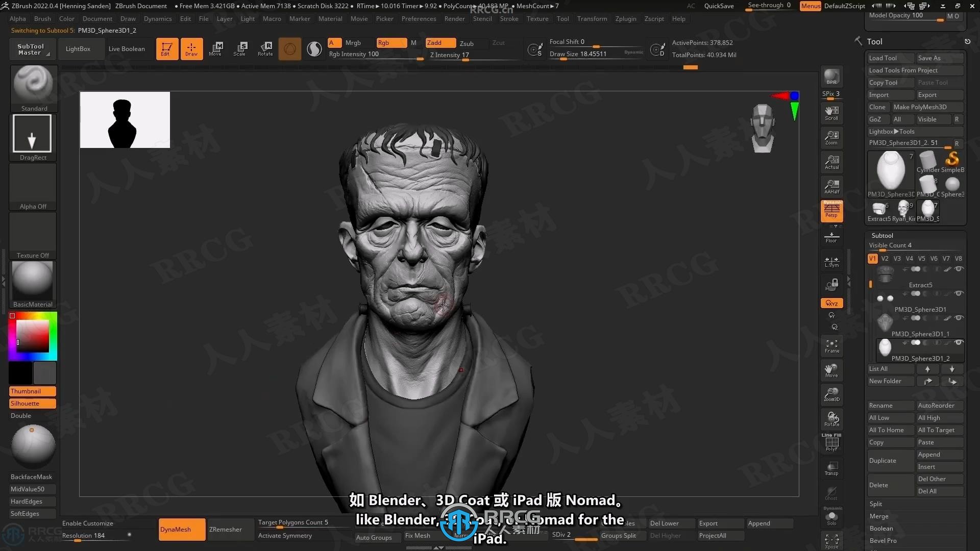Image resolution: width=980 pixels, height=551 pixels.
Task: Open the Brush menu
Action: tap(42, 18)
